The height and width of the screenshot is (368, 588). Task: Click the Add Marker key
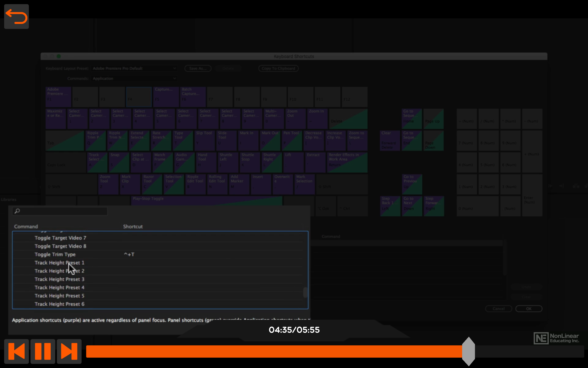[239, 184]
